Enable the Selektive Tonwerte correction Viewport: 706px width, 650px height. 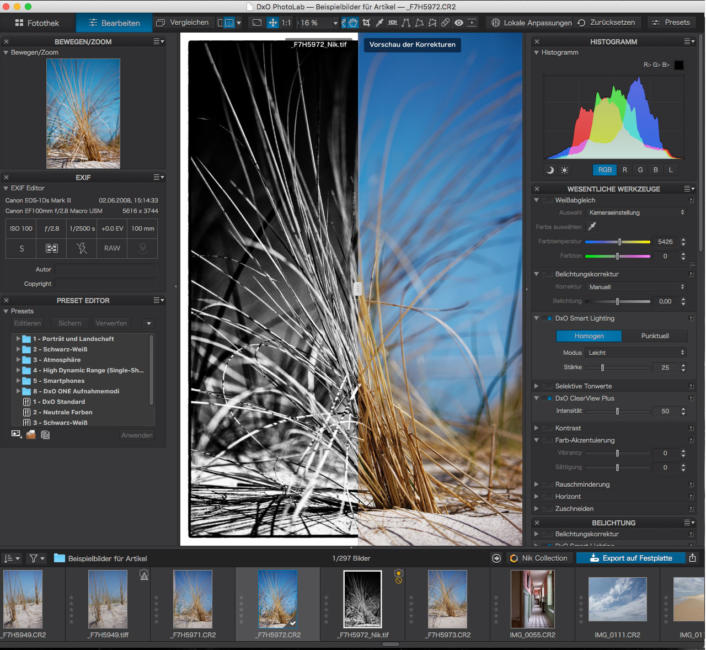pyautogui.click(x=548, y=386)
